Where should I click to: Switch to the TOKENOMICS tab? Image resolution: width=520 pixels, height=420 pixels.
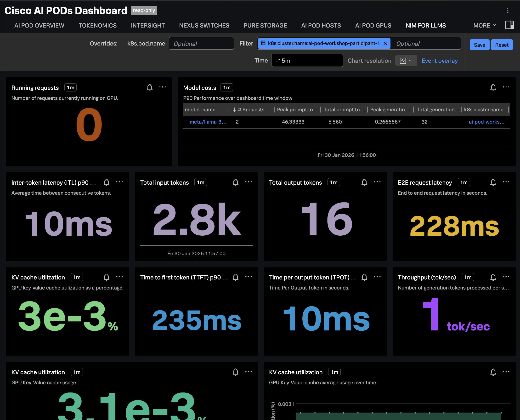tap(97, 25)
